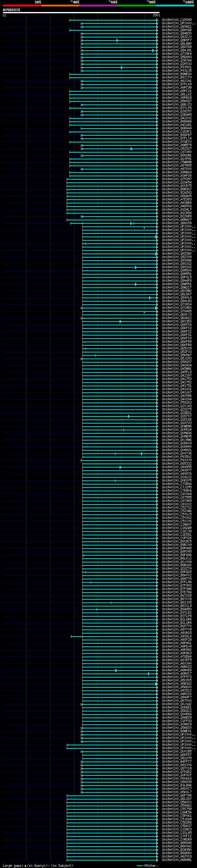Image resolution: width=197 pixels, height=868 pixels.
Task: Select the UniRef100_Q8S9N0 entry
Action: coord(177,291)
